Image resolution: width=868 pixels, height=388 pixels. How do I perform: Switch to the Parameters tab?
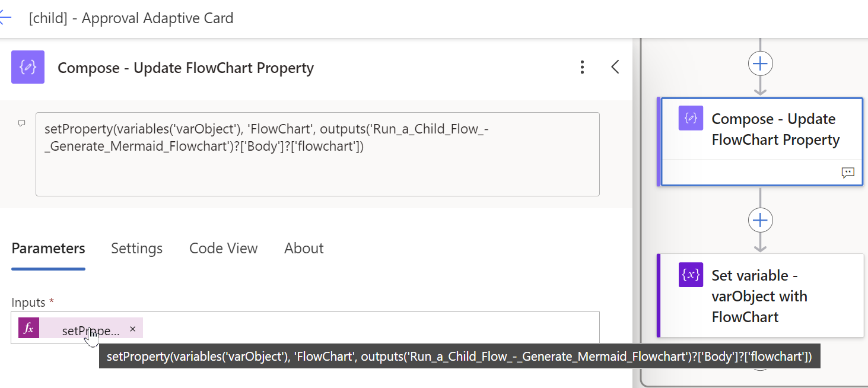[x=48, y=249]
